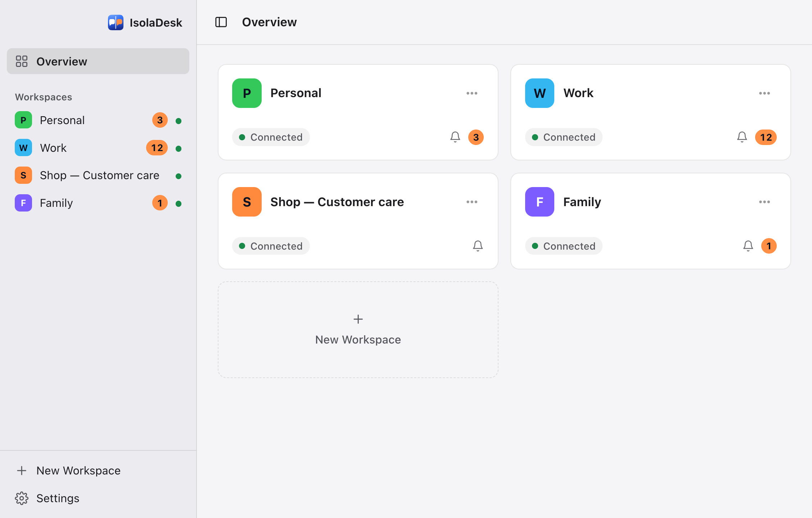Click the Overview page heading
This screenshot has width=812, height=518.
coord(269,22)
